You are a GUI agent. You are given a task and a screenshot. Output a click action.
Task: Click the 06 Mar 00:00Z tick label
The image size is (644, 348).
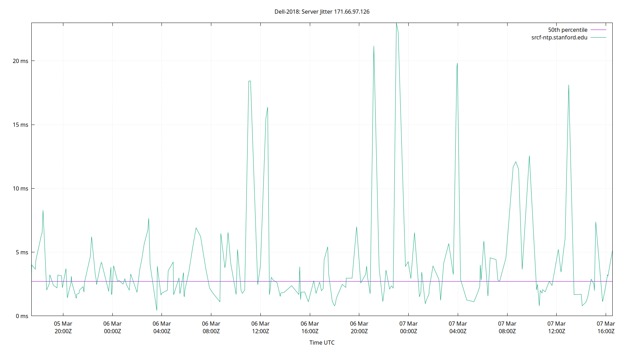(112, 327)
